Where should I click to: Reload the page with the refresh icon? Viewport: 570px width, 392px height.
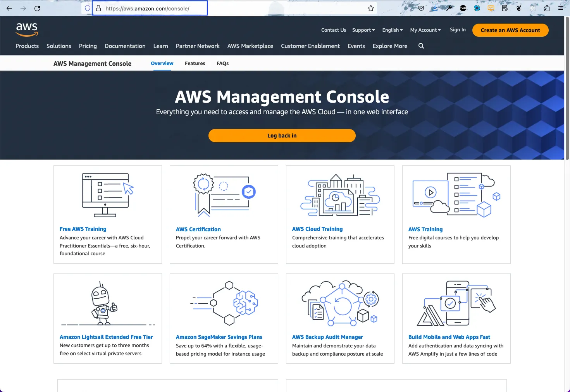coord(37,8)
